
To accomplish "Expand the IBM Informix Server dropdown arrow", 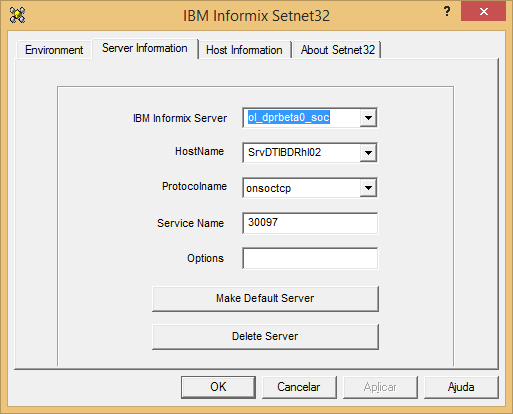I will coord(368,118).
